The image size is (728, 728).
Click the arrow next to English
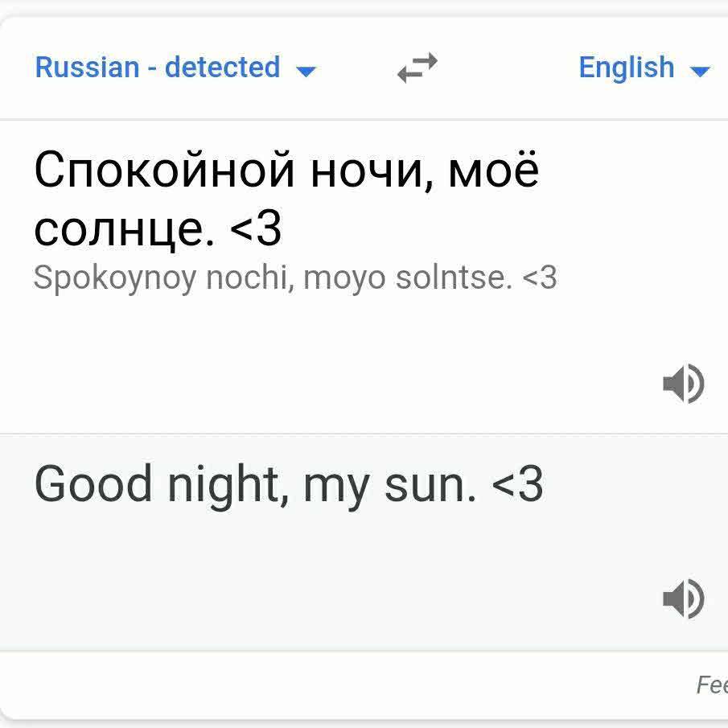(x=700, y=71)
